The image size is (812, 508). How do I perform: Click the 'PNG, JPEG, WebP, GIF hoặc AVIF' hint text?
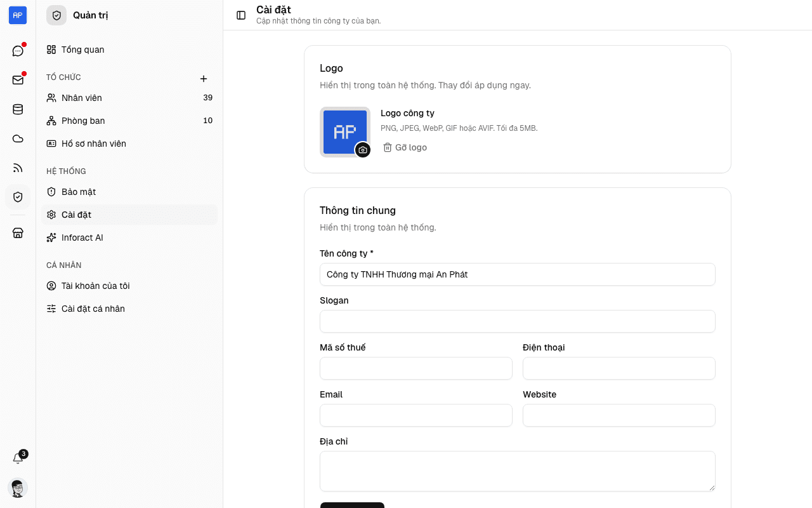point(459,128)
